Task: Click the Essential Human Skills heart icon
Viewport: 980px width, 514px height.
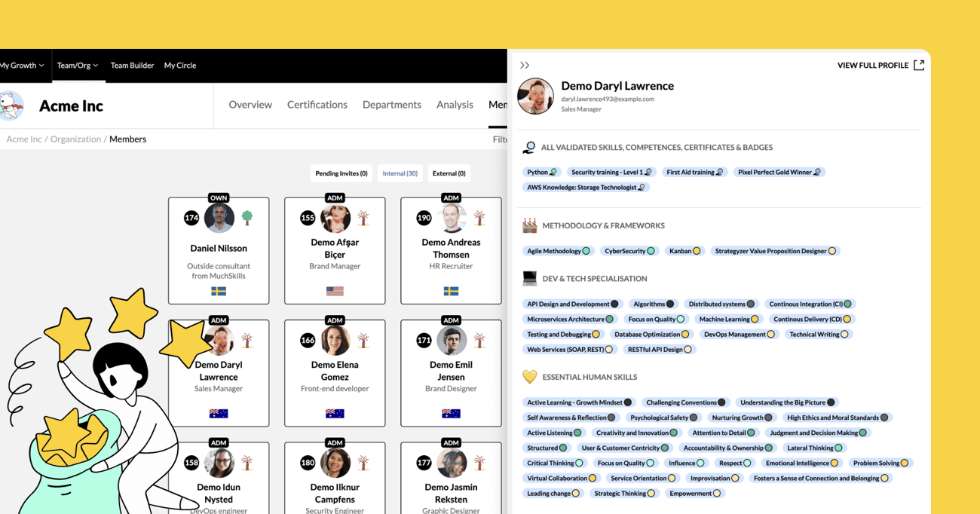Action: tap(530, 377)
